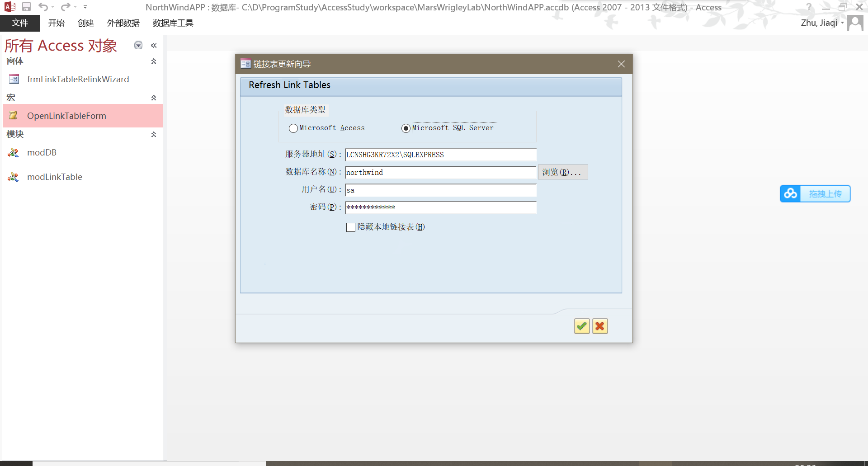Check the 隐藏本地链接表 checkbox
868x466 pixels.
(x=351, y=227)
